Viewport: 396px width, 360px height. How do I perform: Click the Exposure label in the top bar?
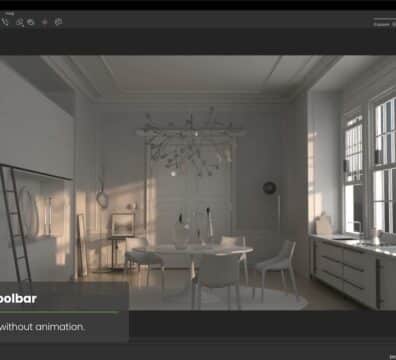pyautogui.click(x=381, y=24)
